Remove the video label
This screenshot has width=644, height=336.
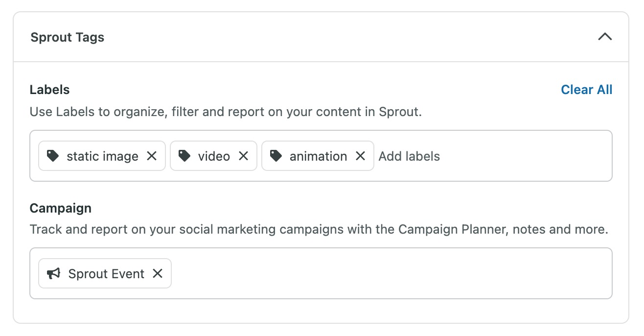click(243, 156)
